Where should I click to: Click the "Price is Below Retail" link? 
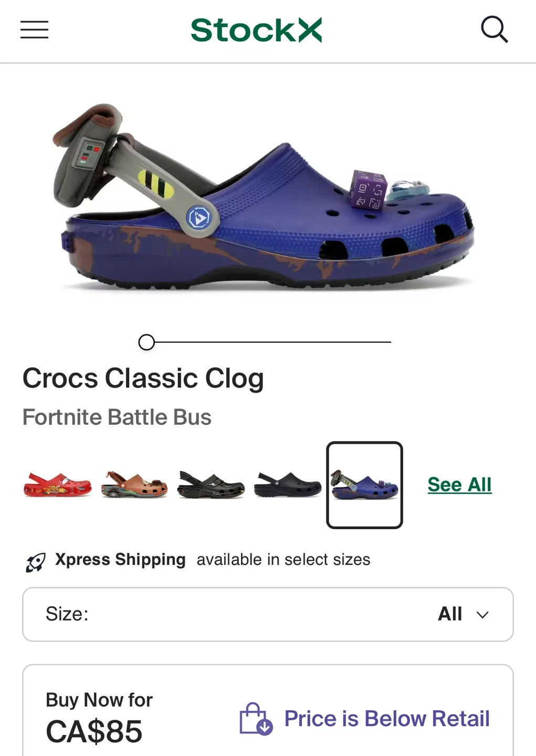pos(386,719)
